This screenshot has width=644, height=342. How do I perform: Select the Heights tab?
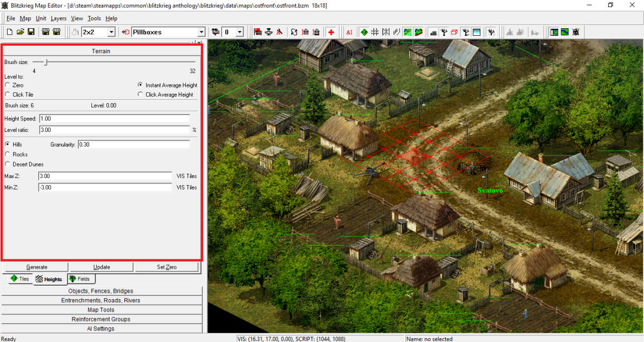pos(49,279)
